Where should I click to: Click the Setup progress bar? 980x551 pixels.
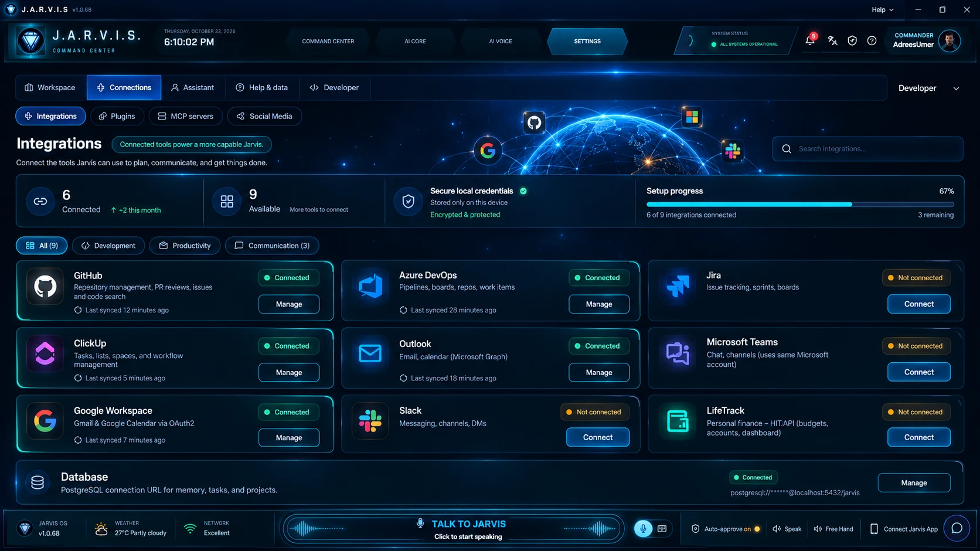click(800, 205)
